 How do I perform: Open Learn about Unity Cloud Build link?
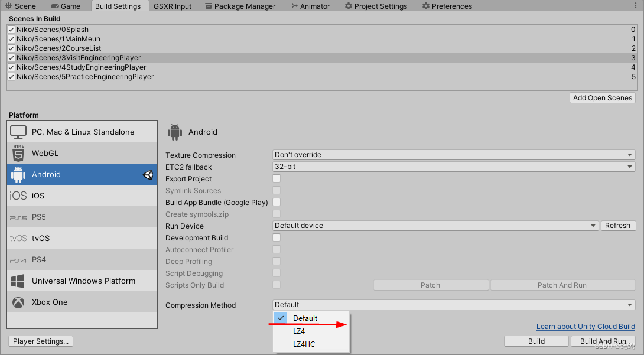(586, 327)
